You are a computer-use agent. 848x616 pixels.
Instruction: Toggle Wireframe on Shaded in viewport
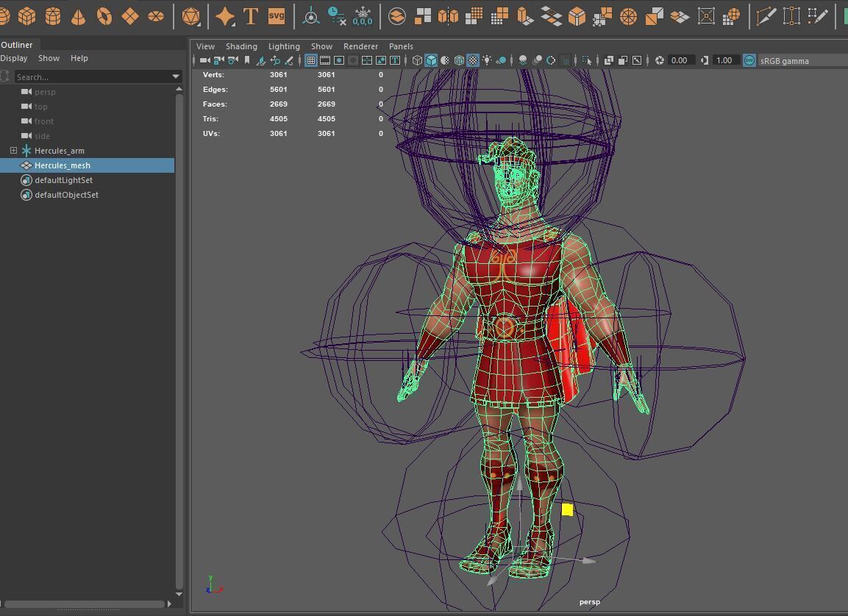click(x=459, y=60)
